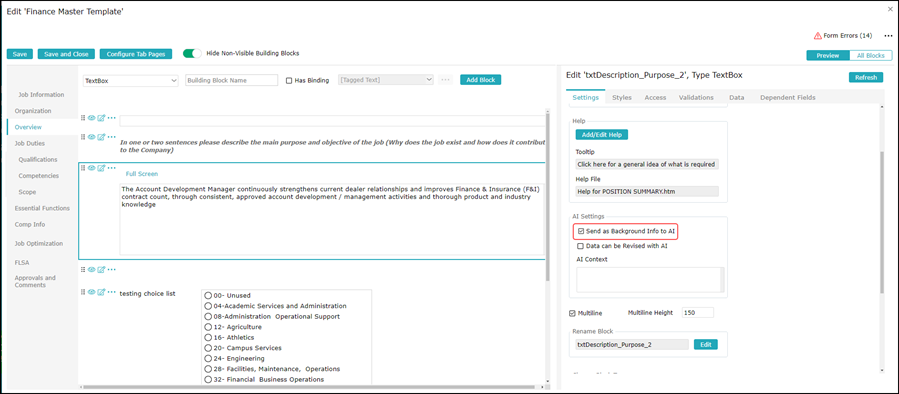Open more options of testing choice list block

coord(112,292)
